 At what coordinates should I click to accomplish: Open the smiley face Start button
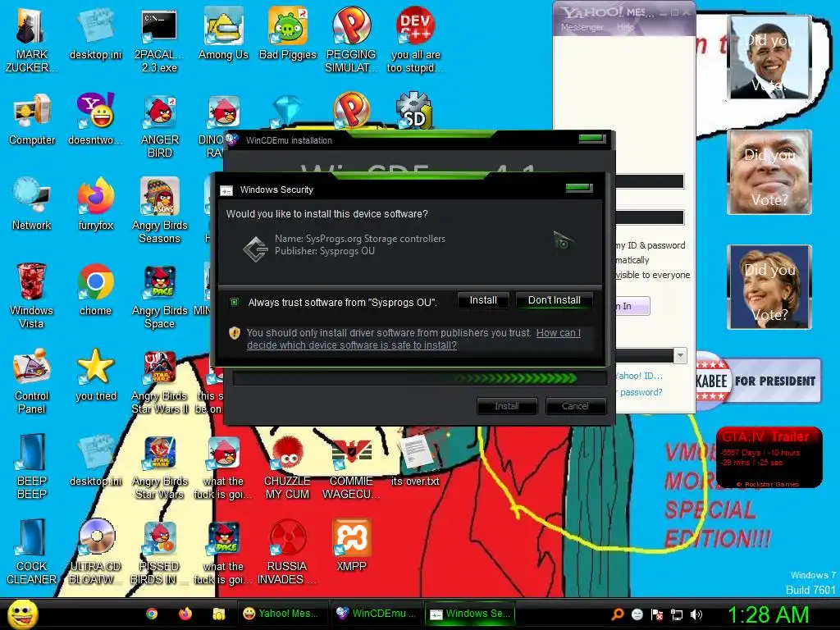[22, 614]
